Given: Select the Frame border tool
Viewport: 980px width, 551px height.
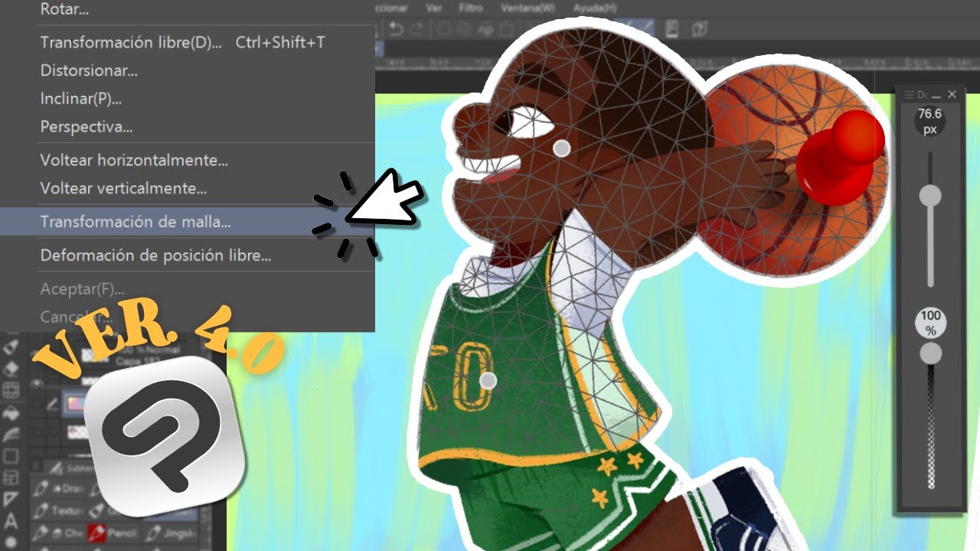Looking at the screenshot, I should pyautogui.click(x=11, y=478).
